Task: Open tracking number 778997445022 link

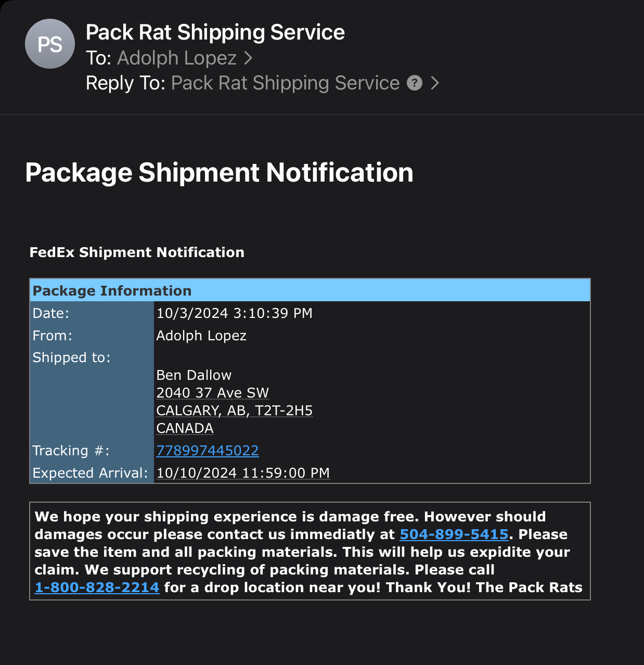Action: pos(208,451)
